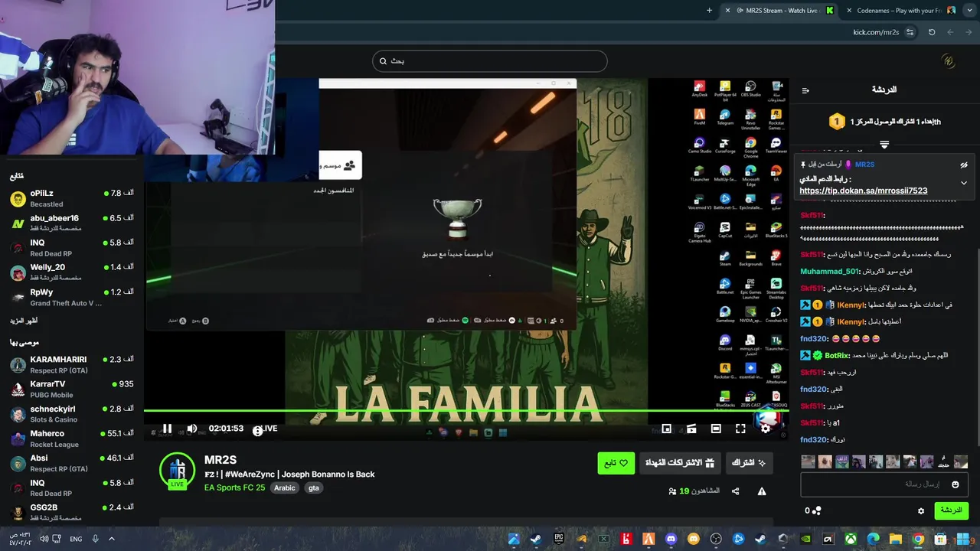Viewport: 980px width, 551px height.
Task: Open GSG2B recommended channel
Action: (72, 512)
